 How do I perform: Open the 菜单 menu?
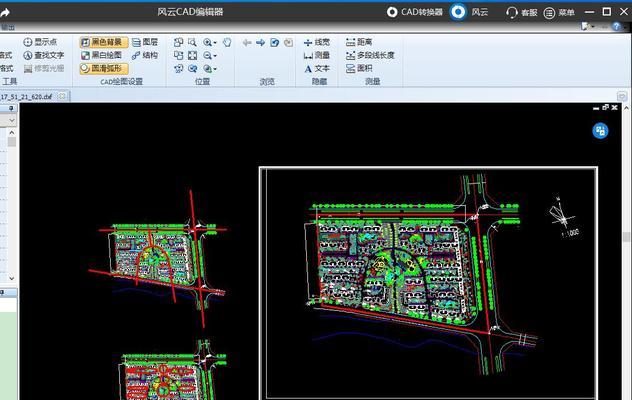pos(559,12)
